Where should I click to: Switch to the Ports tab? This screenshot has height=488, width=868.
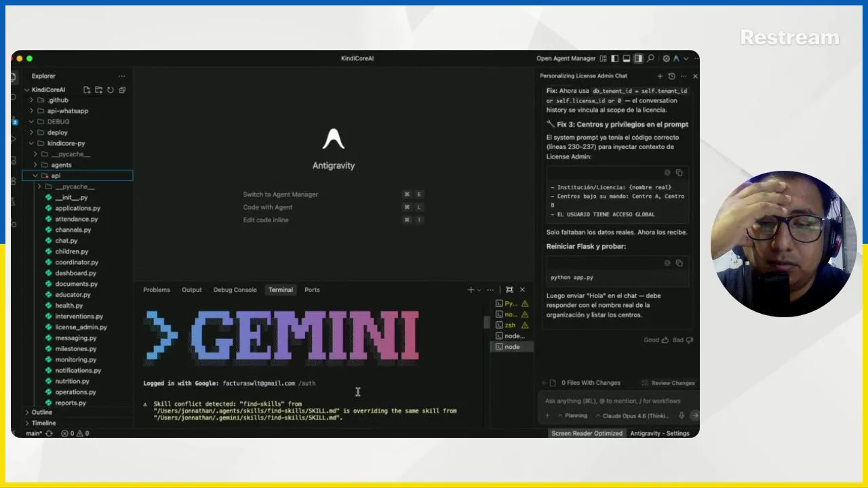pos(312,290)
